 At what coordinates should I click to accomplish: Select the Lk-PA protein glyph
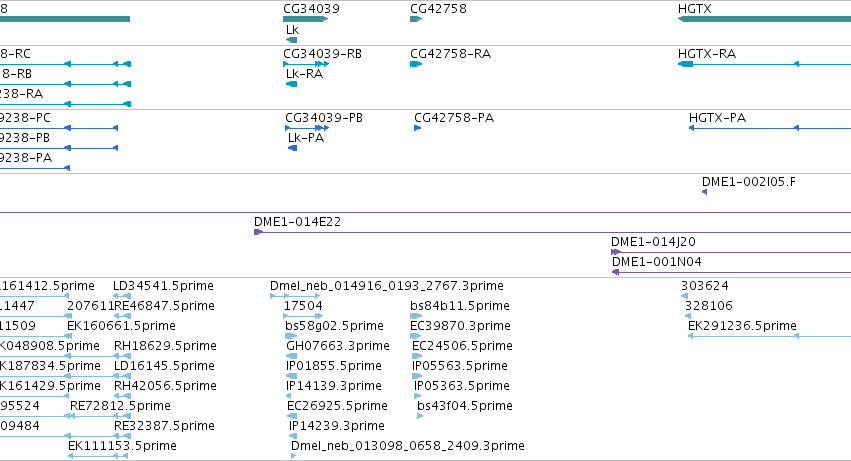pos(293,148)
